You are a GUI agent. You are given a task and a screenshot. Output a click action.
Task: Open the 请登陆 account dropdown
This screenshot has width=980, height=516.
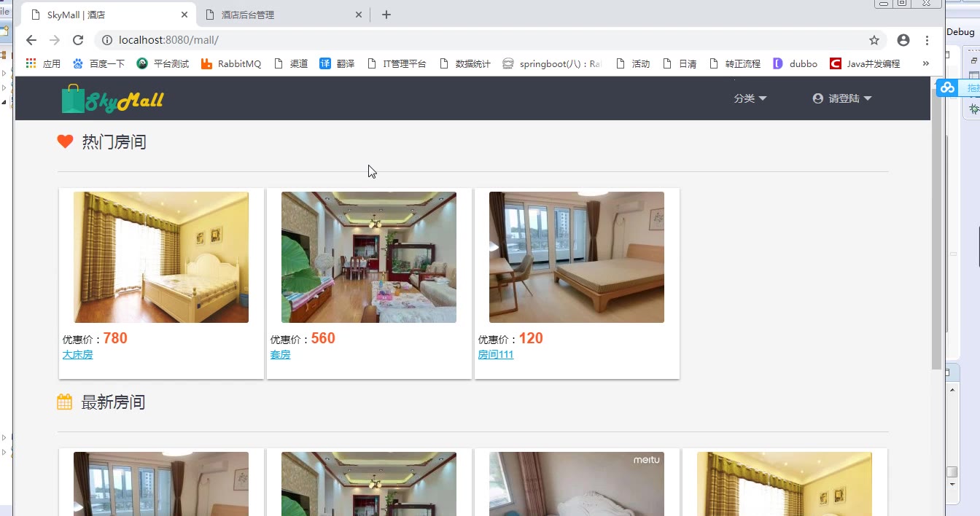click(x=843, y=98)
